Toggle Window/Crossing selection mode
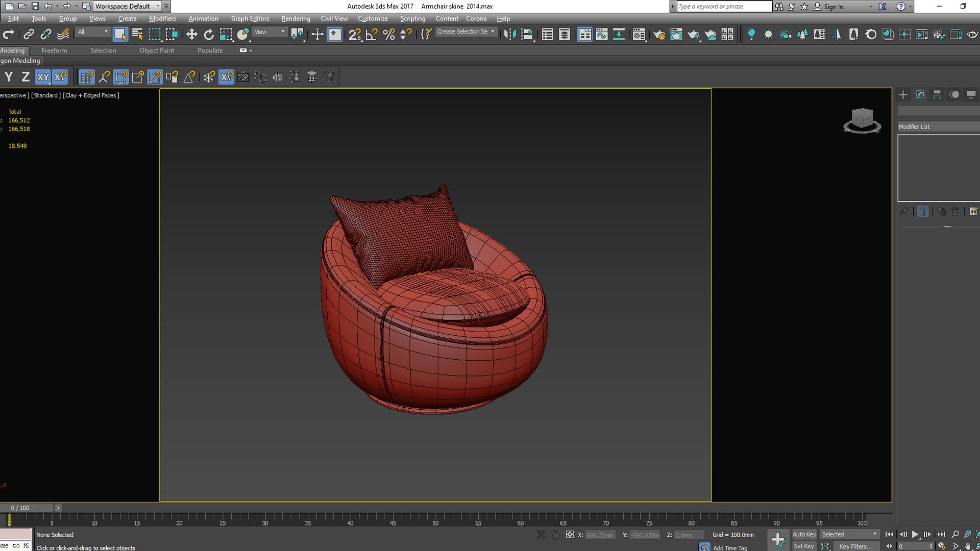 tap(171, 34)
